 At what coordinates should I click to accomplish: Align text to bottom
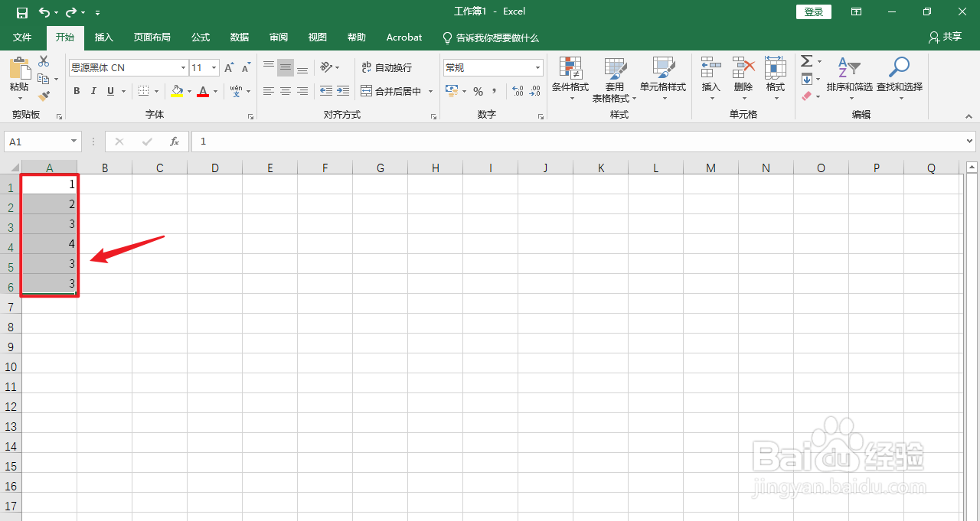point(302,67)
